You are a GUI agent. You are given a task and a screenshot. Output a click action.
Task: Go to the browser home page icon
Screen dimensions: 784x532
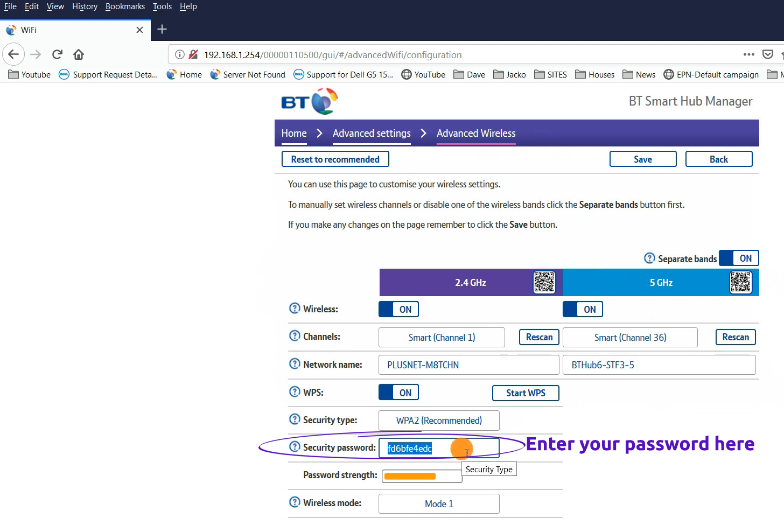coord(79,54)
